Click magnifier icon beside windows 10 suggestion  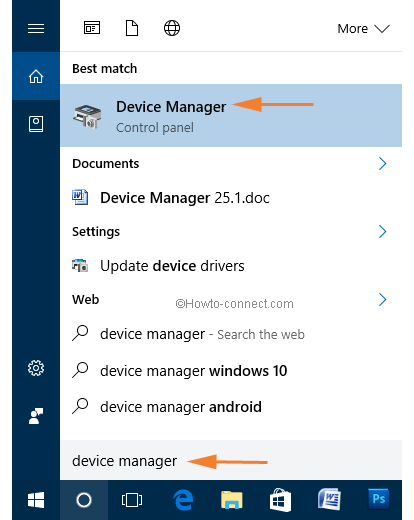(x=80, y=370)
